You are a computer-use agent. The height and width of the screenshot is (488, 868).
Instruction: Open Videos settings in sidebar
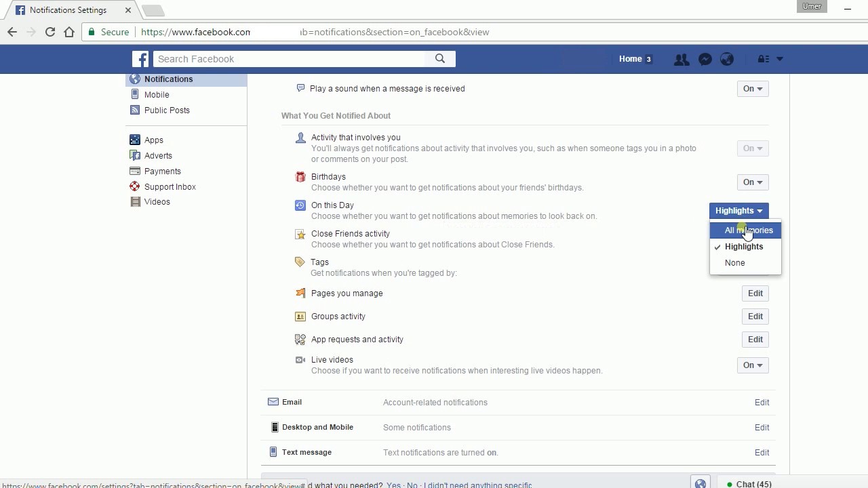157,202
